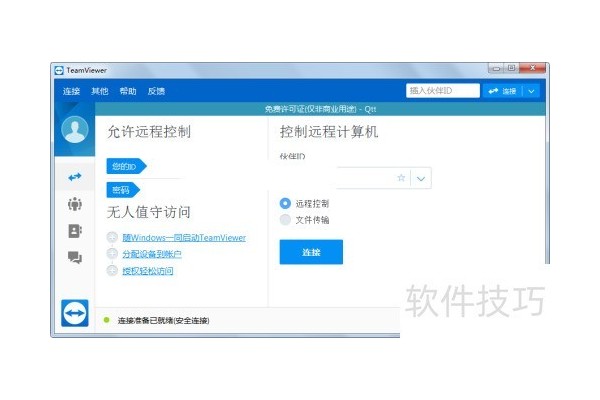Viewport: 600px width, 400px height.
Task: Open 随Windows一同启动TeamViewer link
Action: pyautogui.click(x=184, y=238)
